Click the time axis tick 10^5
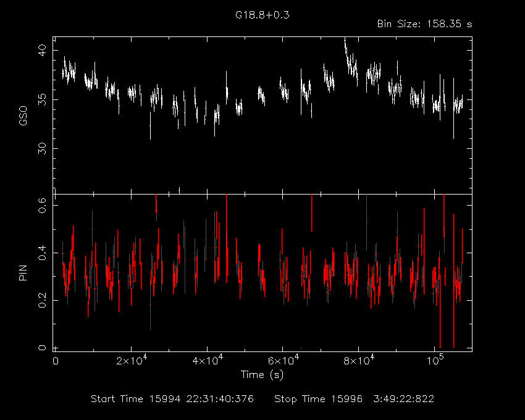 click(x=435, y=360)
